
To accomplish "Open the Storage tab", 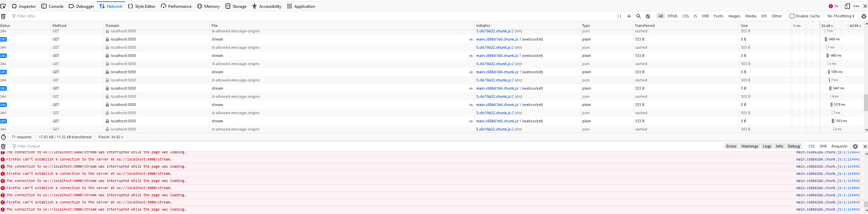I will tap(236, 6).
